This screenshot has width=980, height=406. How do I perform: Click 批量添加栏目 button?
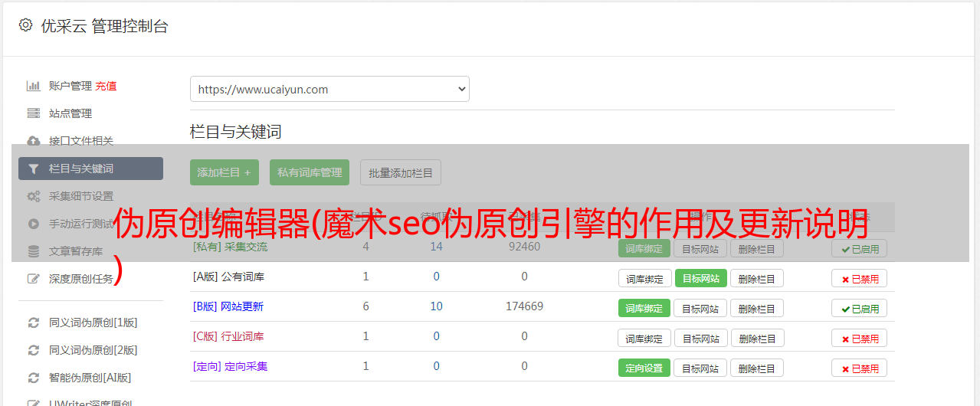(x=401, y=172)
